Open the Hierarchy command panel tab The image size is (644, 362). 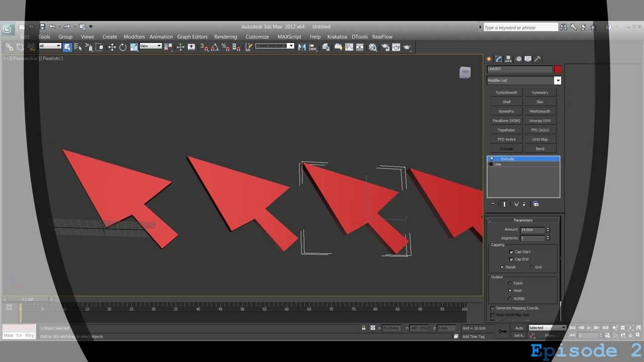(508, 59)
